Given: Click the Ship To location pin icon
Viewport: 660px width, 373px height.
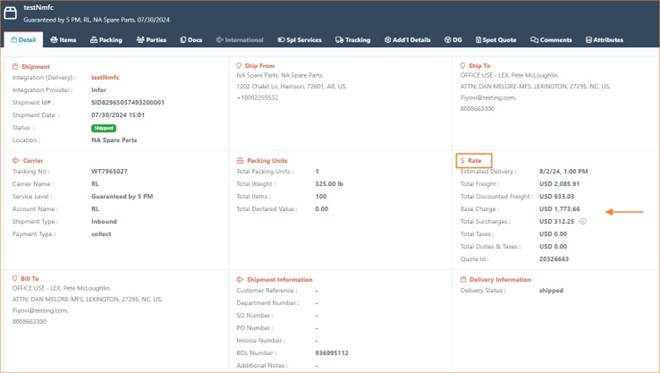Looking at the screenshot, I should point(463,66).
